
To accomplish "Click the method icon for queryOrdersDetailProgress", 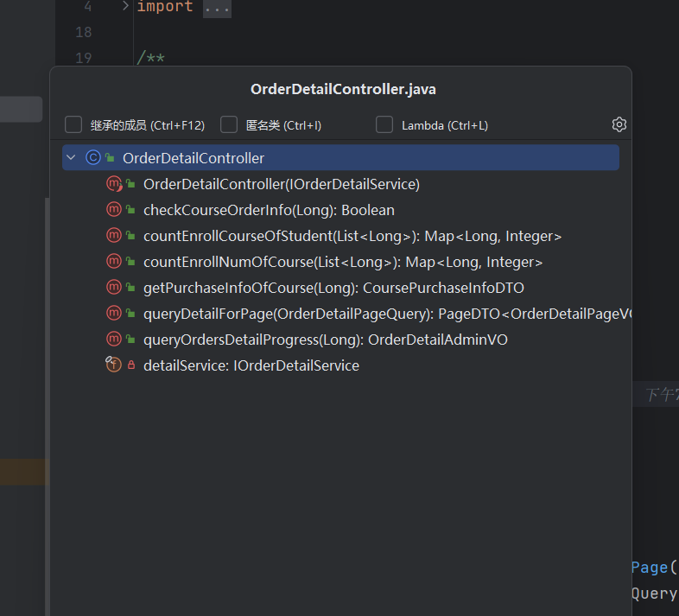I will click(114, 340).
